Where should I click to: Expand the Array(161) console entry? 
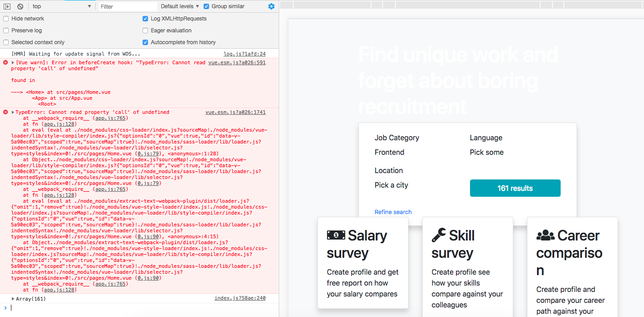tap(12, 298)
